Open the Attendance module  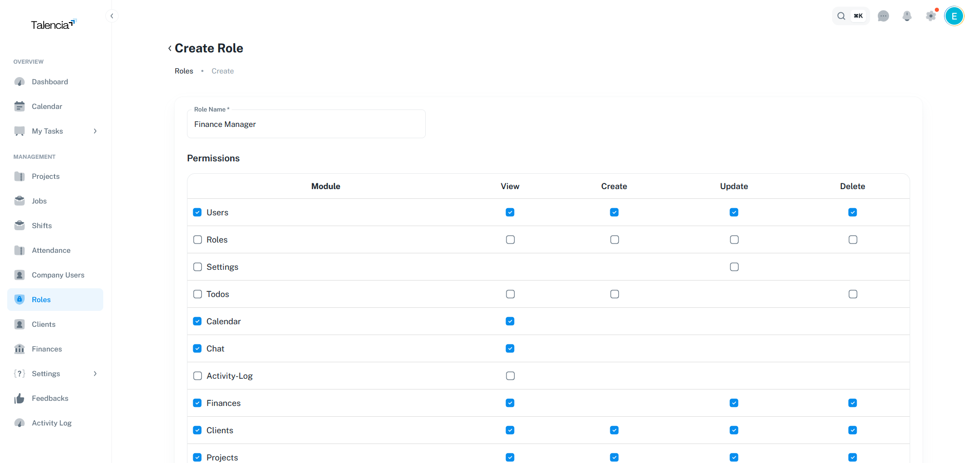pyautogui.click(x=51, y=250)
